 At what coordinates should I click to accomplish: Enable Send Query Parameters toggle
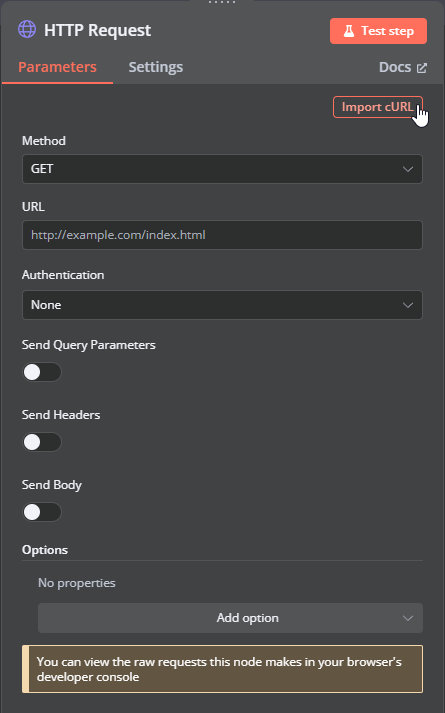pyautogui.click(x=42, y=372)
